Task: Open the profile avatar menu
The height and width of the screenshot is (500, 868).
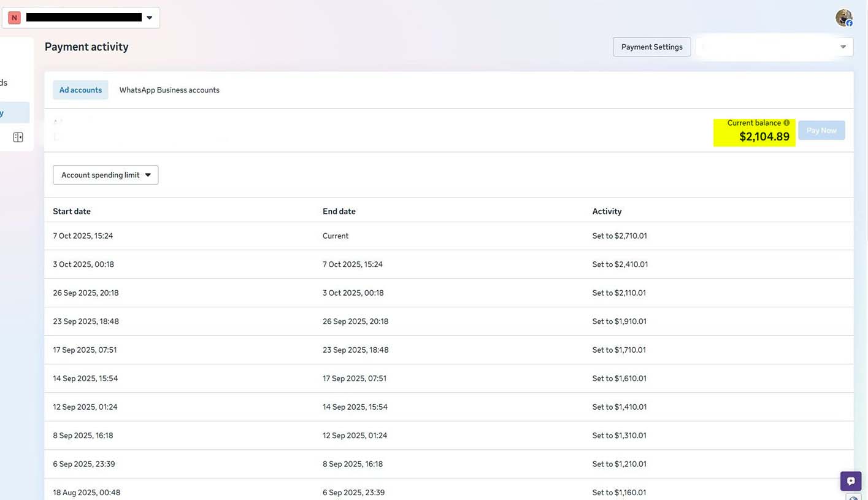Action: point(844,18)
